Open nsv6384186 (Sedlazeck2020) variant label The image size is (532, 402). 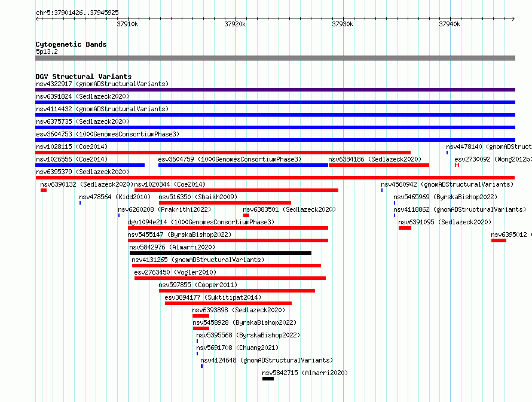click(375, 159)
